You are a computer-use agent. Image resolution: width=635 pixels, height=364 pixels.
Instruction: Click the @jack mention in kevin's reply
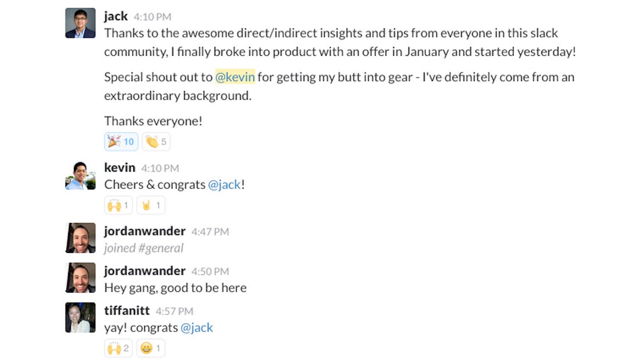pos(225,184)
